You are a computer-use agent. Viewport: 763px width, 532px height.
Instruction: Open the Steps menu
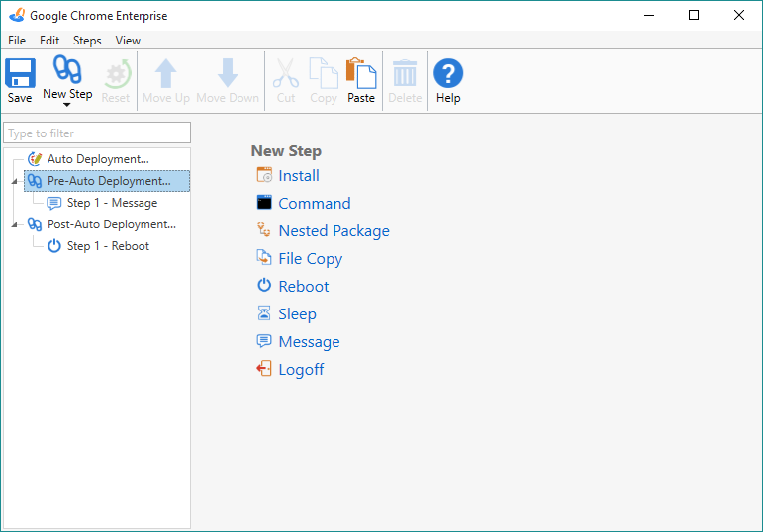[87, 41]
